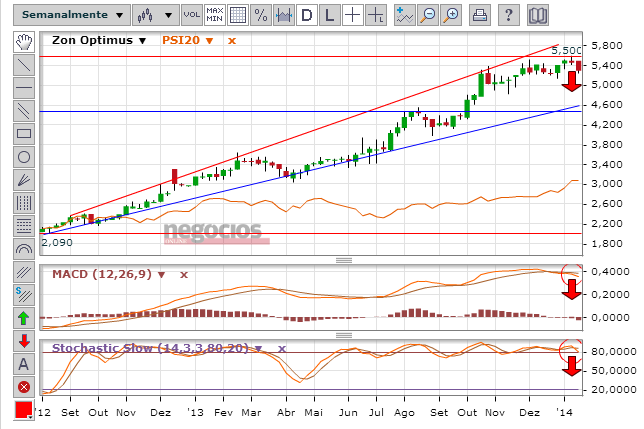Add a new indicator to chart

(x=405, y=15)
